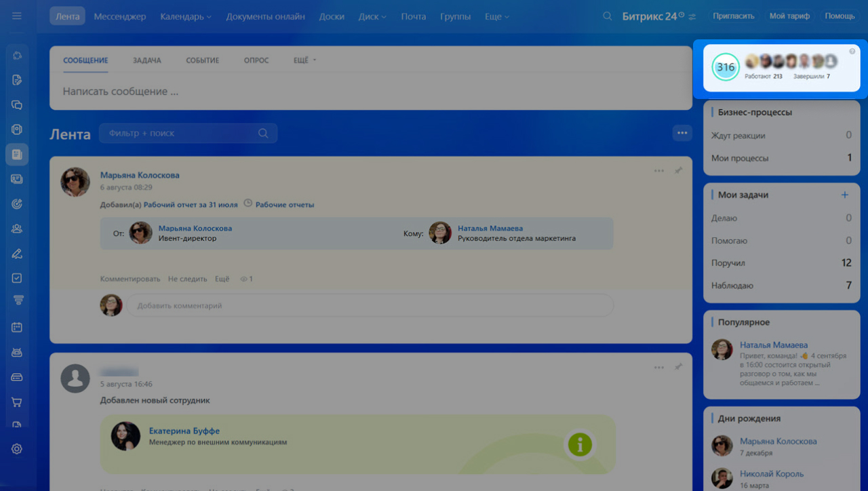Open the sliders settings icon near Битрикс 24

[x=692, y=17]
